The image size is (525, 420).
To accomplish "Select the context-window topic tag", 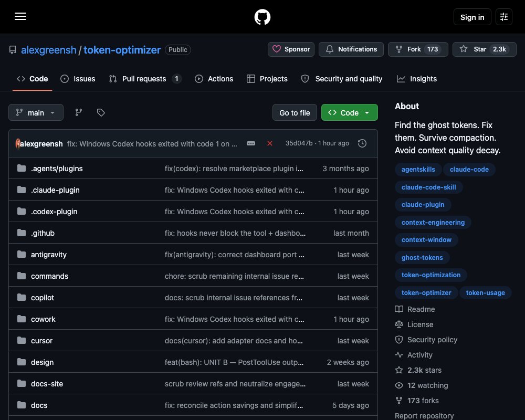I will tap(426, 240).
